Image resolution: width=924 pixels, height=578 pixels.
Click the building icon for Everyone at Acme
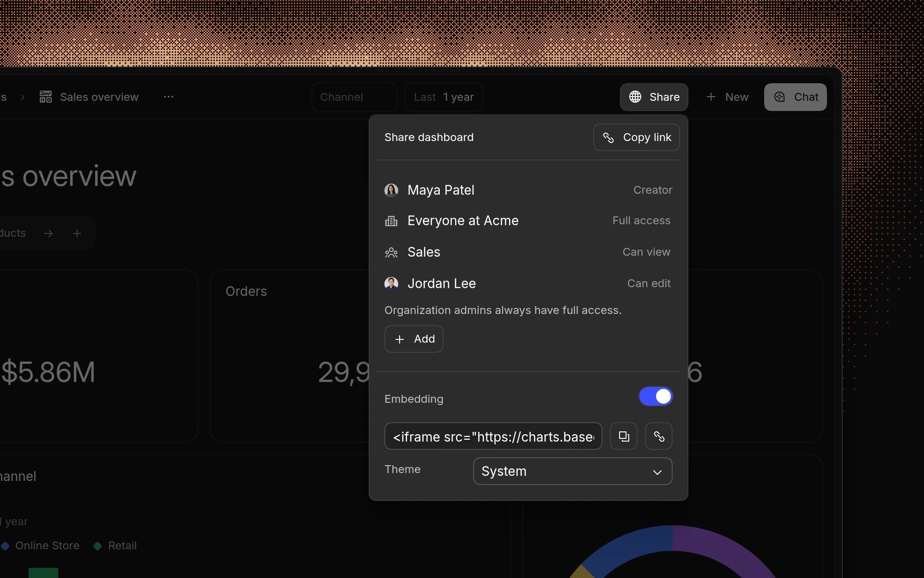point(391,221)
